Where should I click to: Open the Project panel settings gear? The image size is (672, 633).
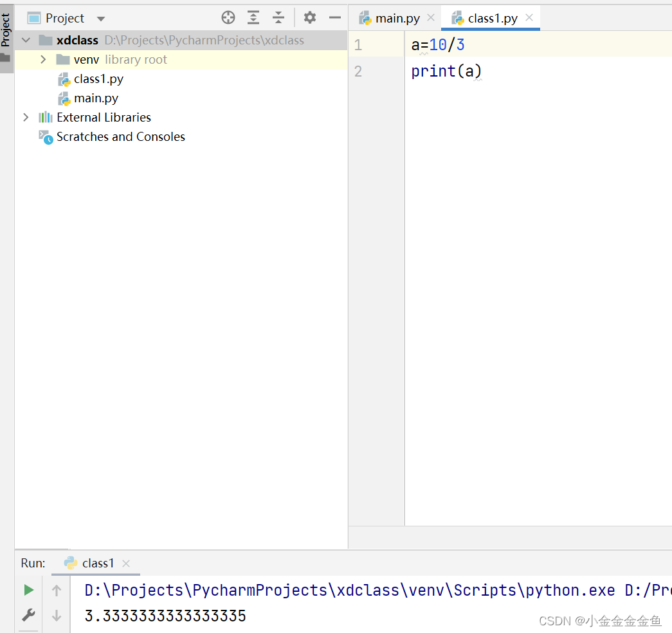tap(309, 17)
